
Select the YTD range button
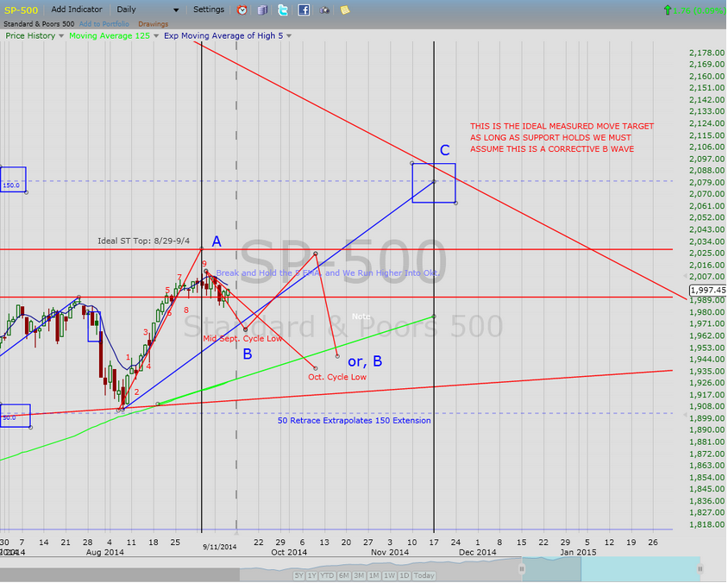[327, 575]
